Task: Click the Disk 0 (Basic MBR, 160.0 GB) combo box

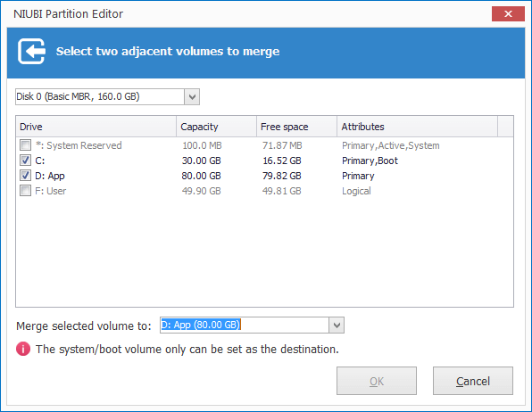Action: (x=107, y=97)
